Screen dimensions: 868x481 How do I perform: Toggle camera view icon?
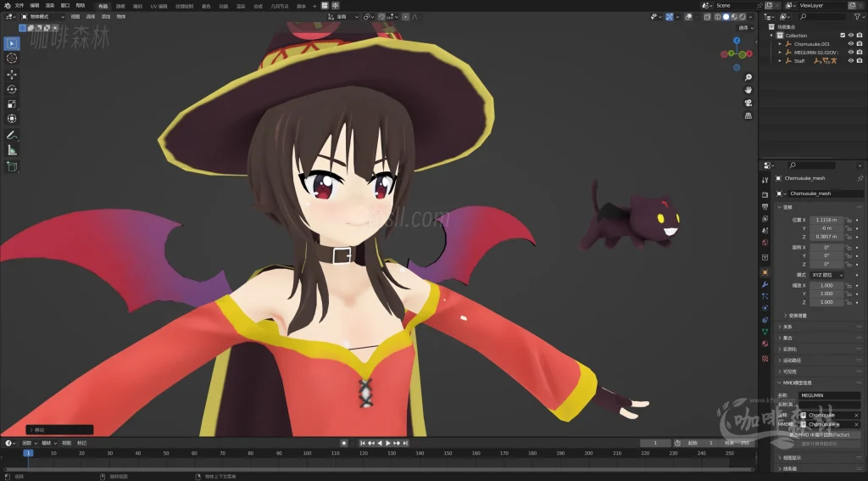click(x=748, y=103)
